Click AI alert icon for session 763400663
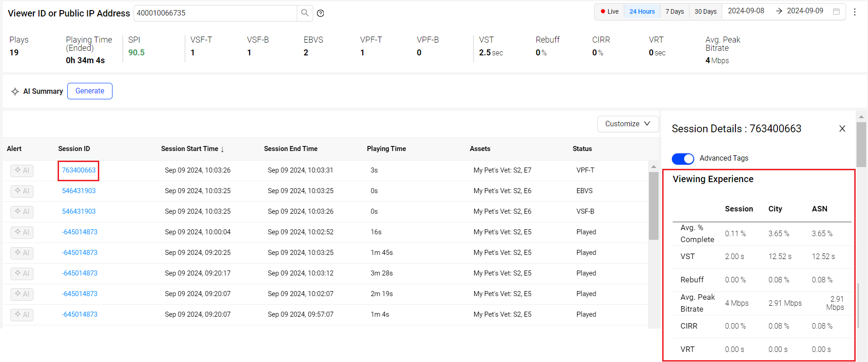868x362 pixels. (22, 171)
